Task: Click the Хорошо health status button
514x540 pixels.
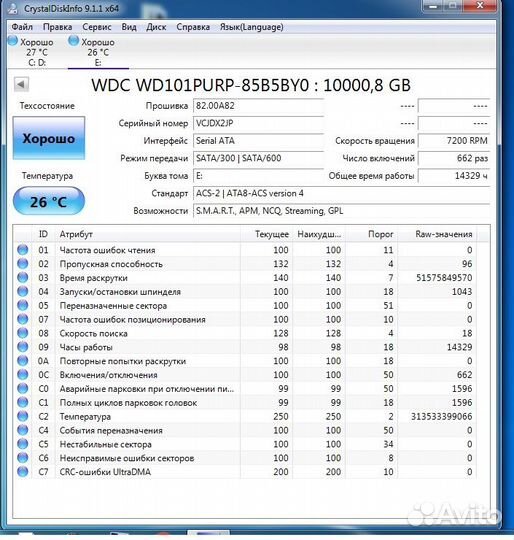Action: coord(49,138)
